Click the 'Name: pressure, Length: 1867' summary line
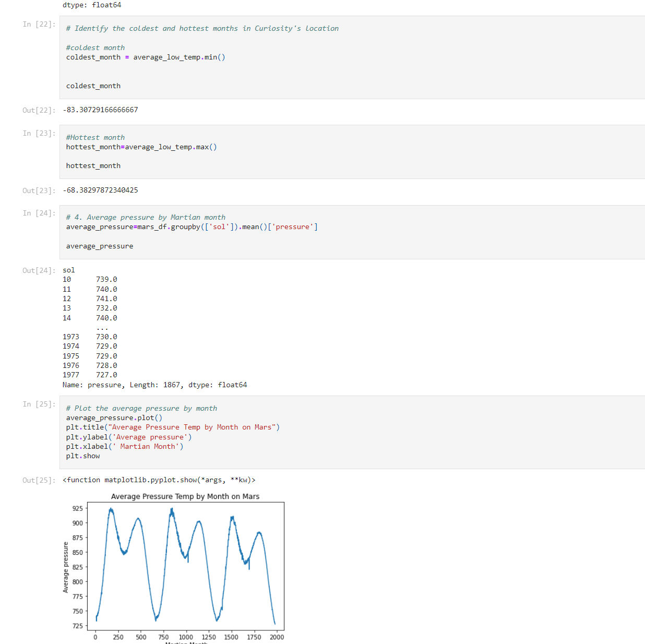 pos(154,385)
